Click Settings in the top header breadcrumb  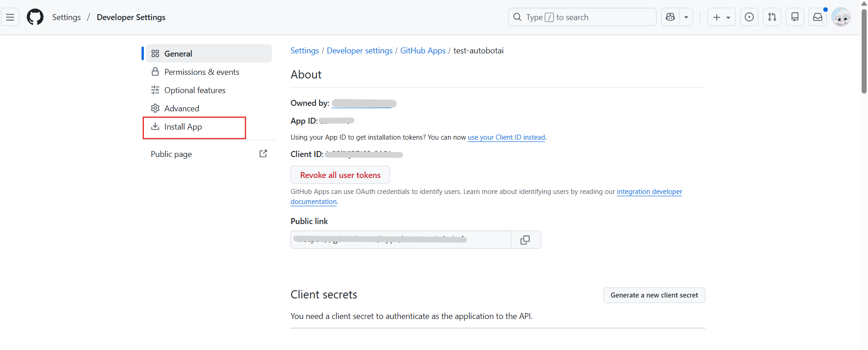coord(66,17)
